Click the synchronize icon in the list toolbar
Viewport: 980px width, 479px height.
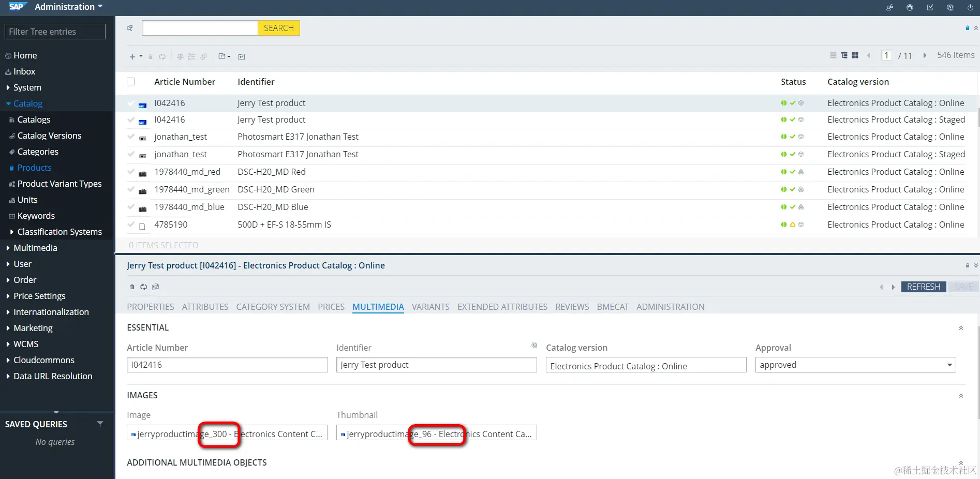point(162,56)
